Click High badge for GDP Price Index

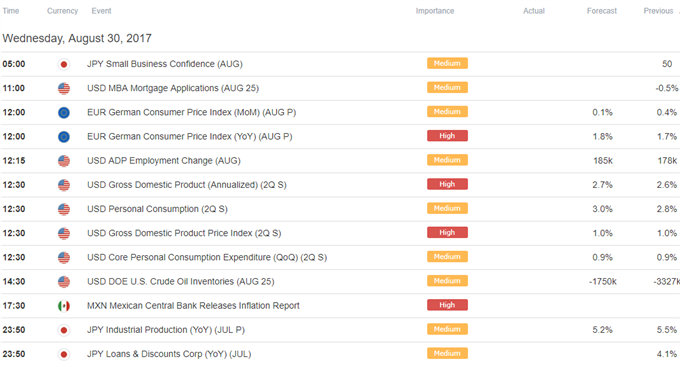pyautogui.click(x=447, y=233)
